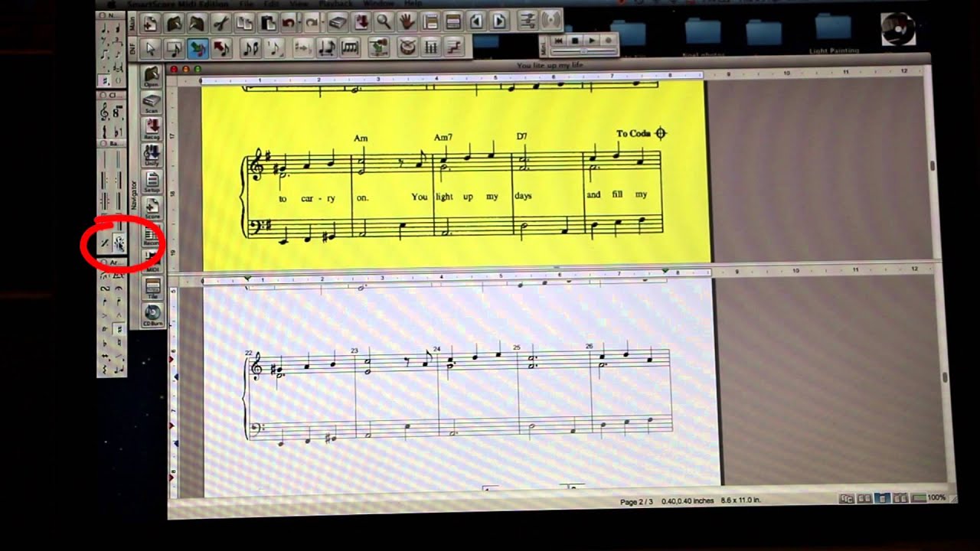The height and width of the screenshot is (551, 980).
Task: Open the Undo history dropdown arrow
Action: (299, 23)
